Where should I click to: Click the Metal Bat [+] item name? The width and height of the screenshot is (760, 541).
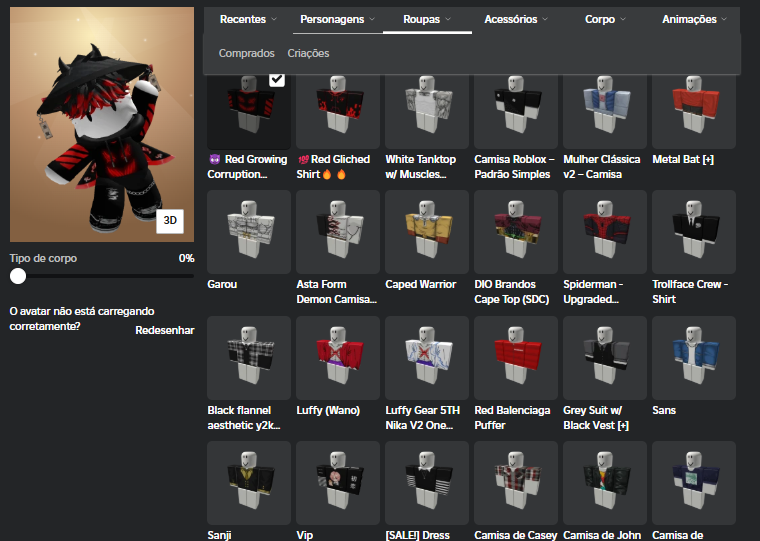click(683, 159)
